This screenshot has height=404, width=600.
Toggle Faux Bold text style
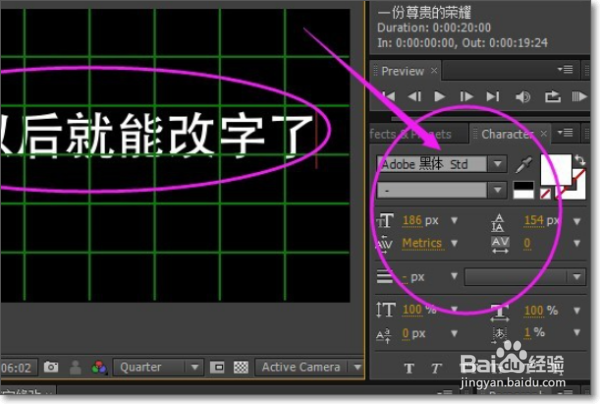[x=409, y=368]
